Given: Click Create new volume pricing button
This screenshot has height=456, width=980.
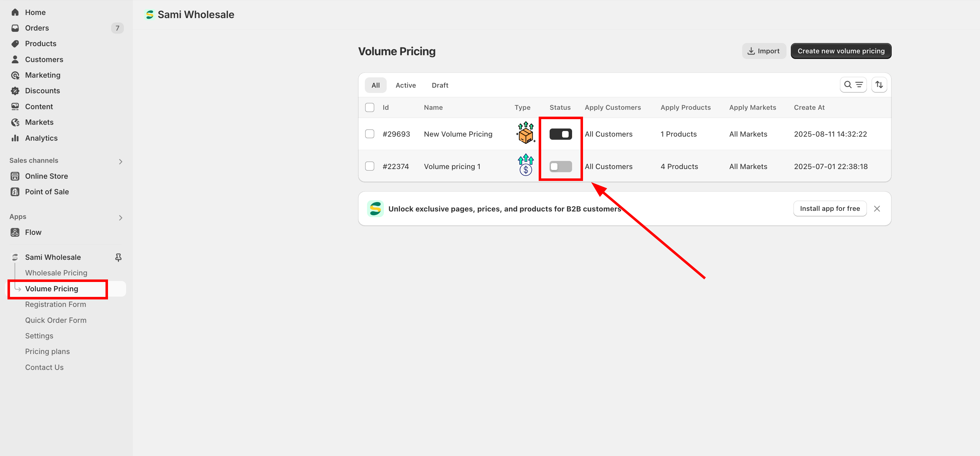Looking at the screenshot, I should point(840,51).
